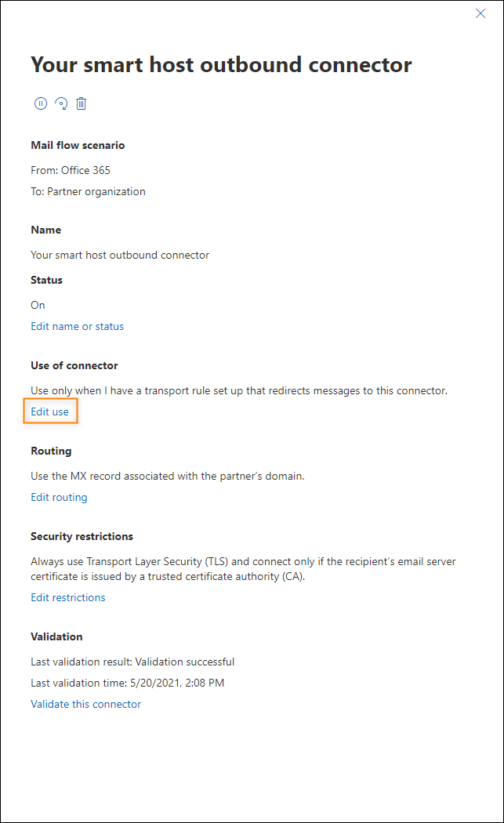Click the connector name value under Name
This screenshot has width=504, height=823.
click(x=120, y=255)
